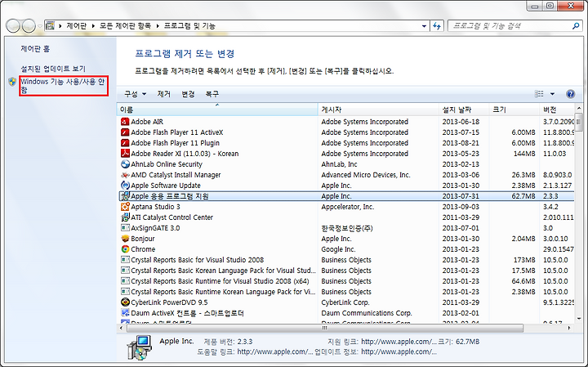This screenshot has width=588, height=367.
Task: Sort by the 게시자 column header
Action: [x=378, y=110]
